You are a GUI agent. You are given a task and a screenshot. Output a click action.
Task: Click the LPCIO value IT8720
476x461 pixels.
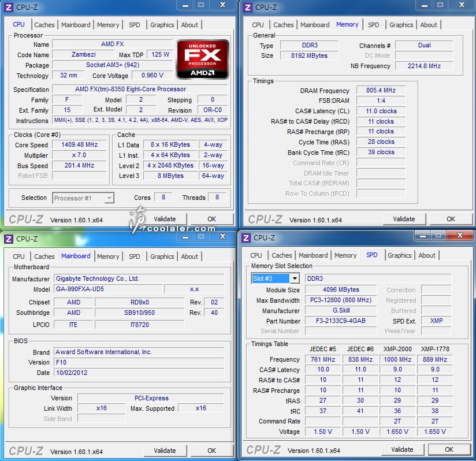pos(139,325)
